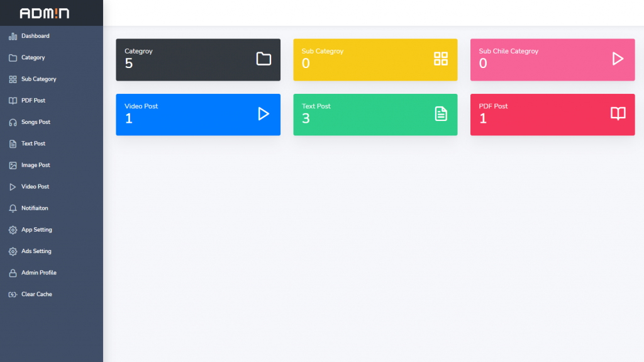644x362 pixels.
Task: Open Video Post in the sidebar menu
Action: [35, 187]
